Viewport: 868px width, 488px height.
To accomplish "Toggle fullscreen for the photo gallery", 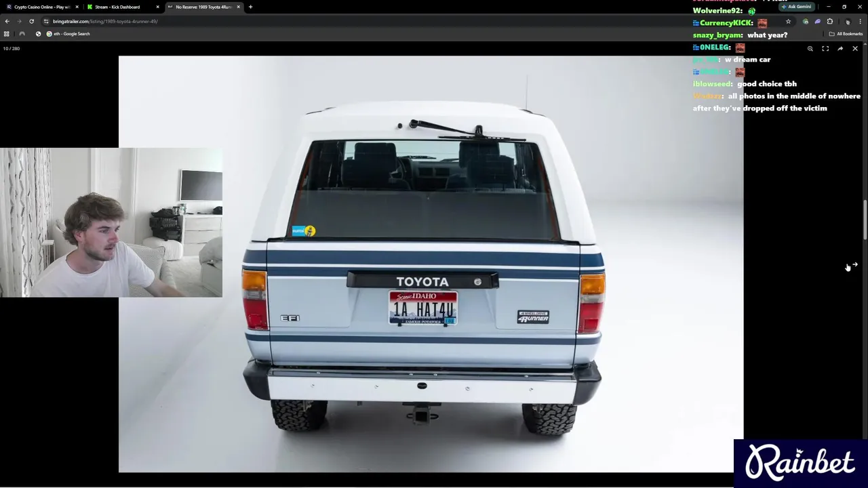I will click(x=825, y=49).
